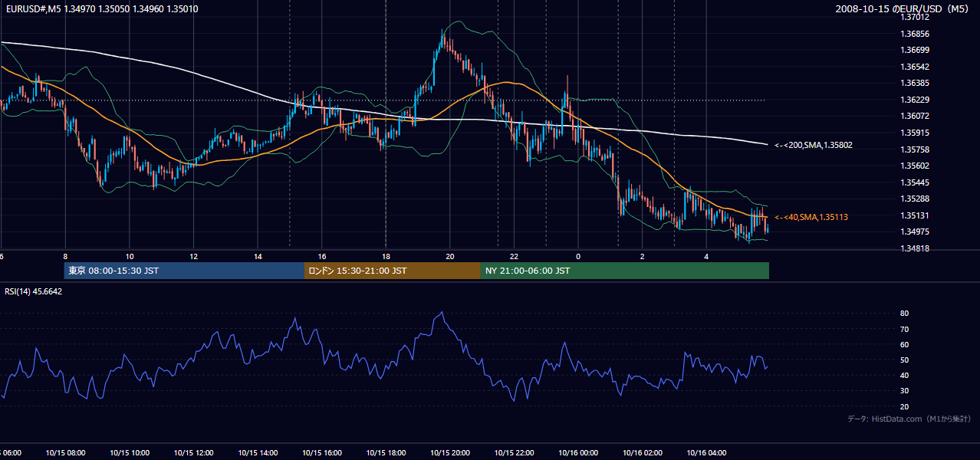Click the RSI(14) 45.6642 indicator label
Viewport: 980px width, 460px height.
33,291
